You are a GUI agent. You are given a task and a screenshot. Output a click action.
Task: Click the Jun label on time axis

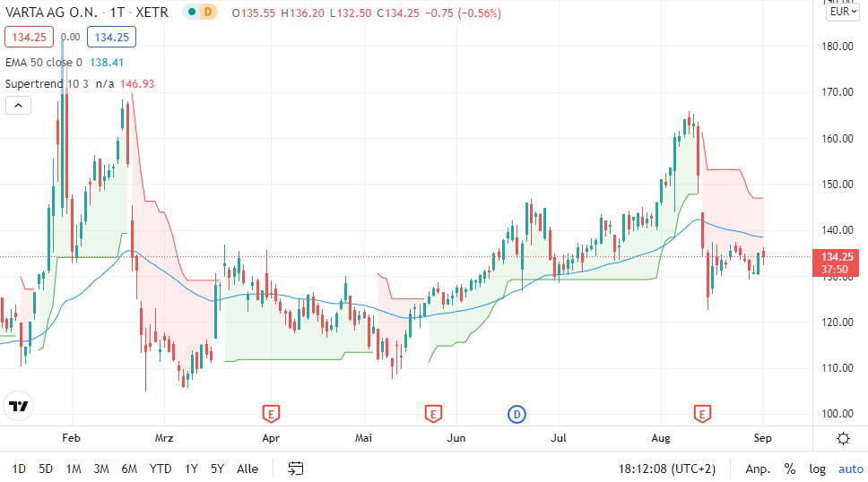tap(456, 438)
